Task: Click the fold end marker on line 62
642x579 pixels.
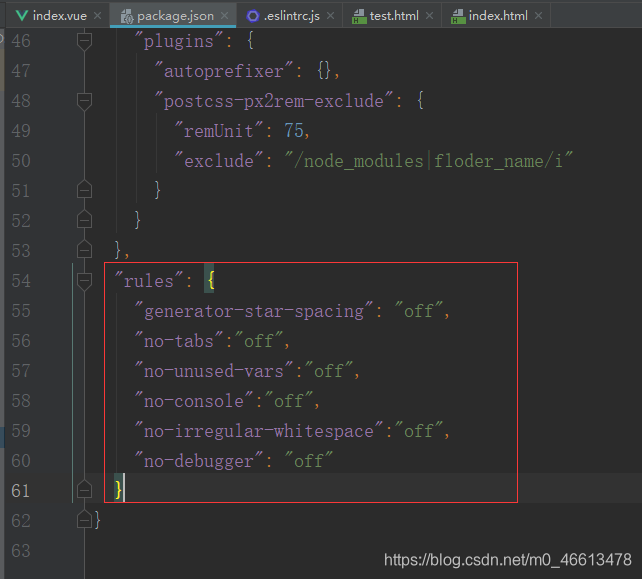Action: [x=84, y=519]
